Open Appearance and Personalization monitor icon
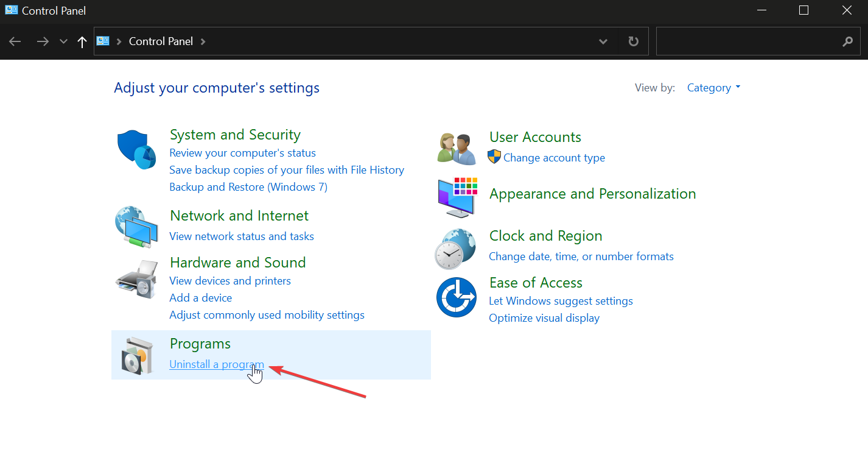Image resolution: width=868 pixels, height=460 pixels. (x=457, y=197)
